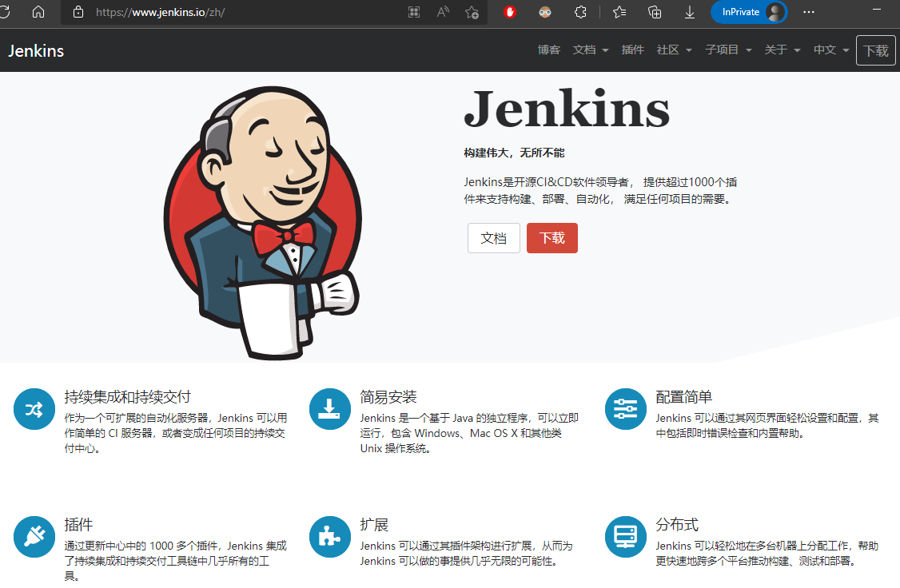Click the white 文档 button

click(x=494, y=238)
